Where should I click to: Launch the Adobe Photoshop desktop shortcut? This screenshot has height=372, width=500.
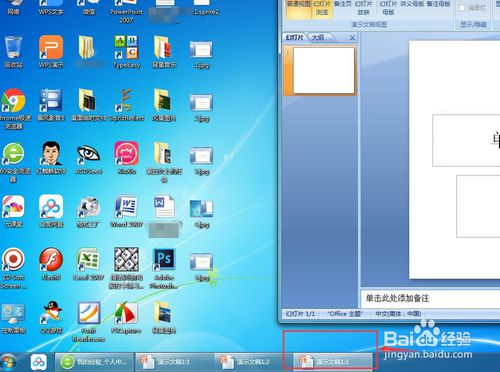click(164, 268)
